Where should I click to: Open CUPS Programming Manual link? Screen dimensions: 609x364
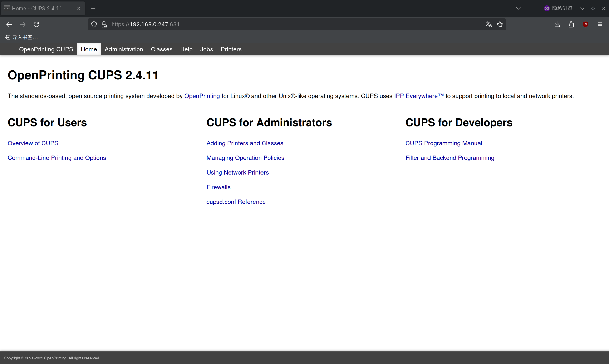click(444, 143)
